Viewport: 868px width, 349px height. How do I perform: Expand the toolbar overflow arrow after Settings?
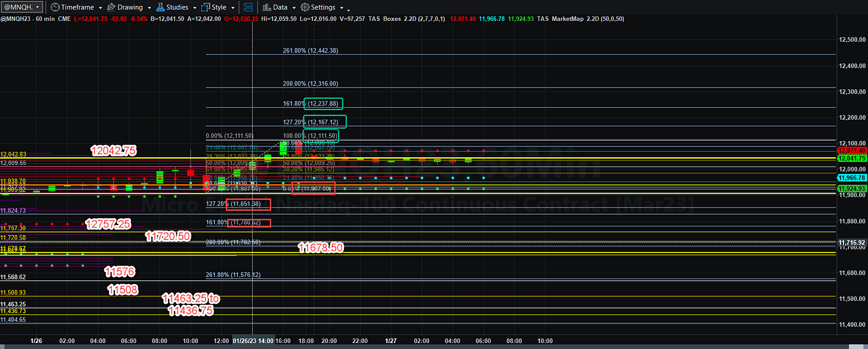[348, 9]
